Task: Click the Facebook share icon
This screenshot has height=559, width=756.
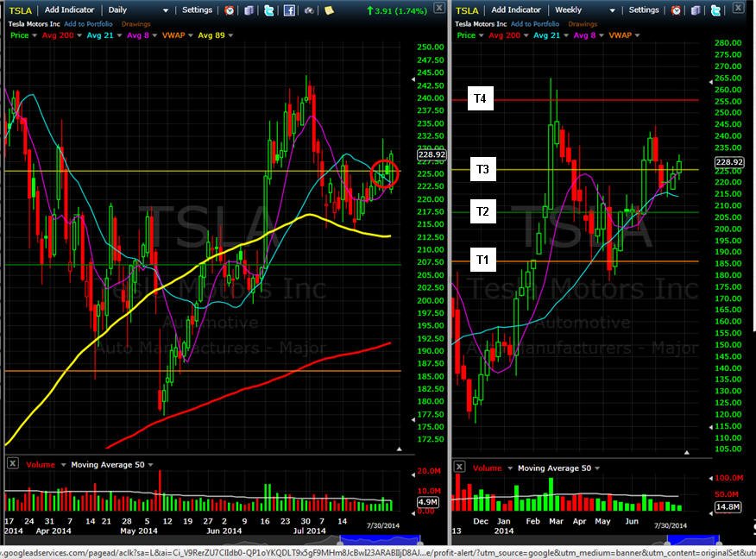Action: [289, 10]
